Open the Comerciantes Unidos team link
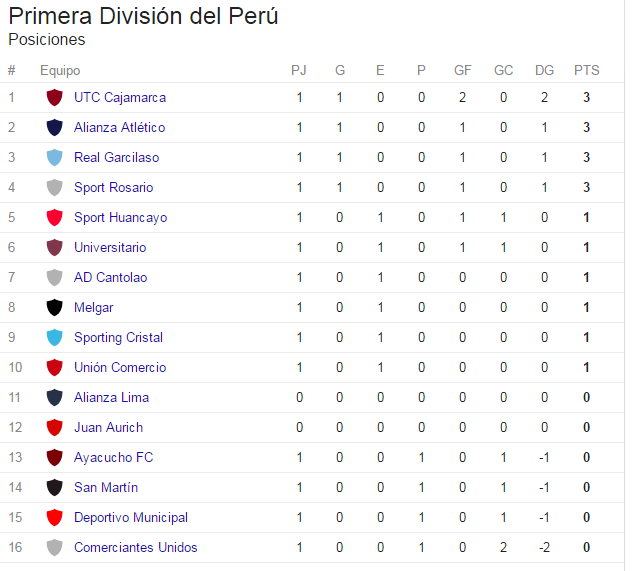This screenshot has width=634, height=571. (135, 548)
